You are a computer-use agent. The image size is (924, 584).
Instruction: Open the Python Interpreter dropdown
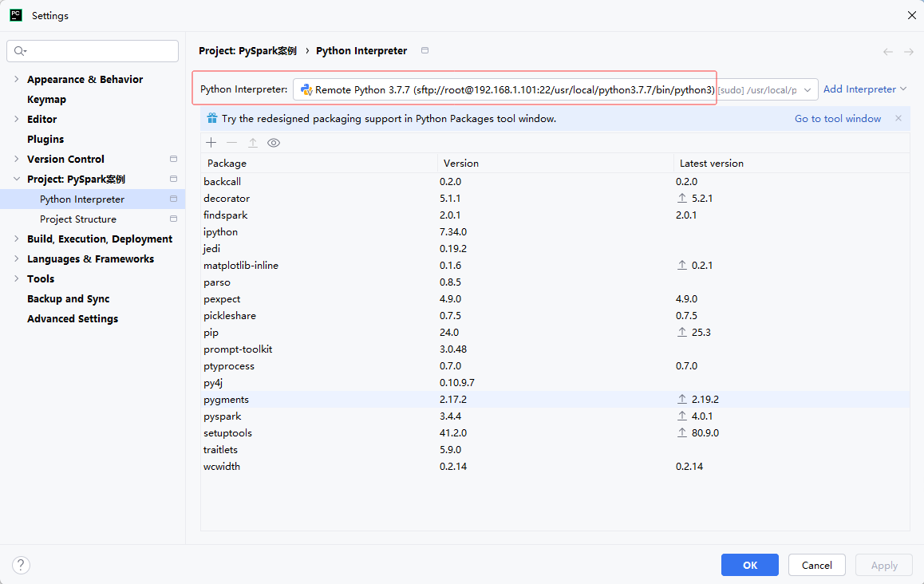click(x=555, y=89)
